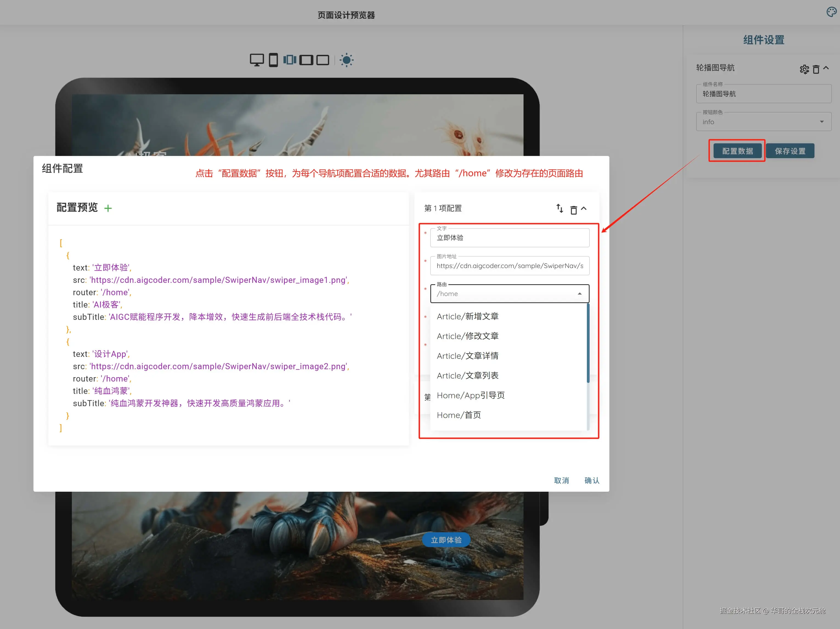The image size is (840, 629).
Task: Click the trash icon in 轮播图导航 panel
Action: (816, 69)
